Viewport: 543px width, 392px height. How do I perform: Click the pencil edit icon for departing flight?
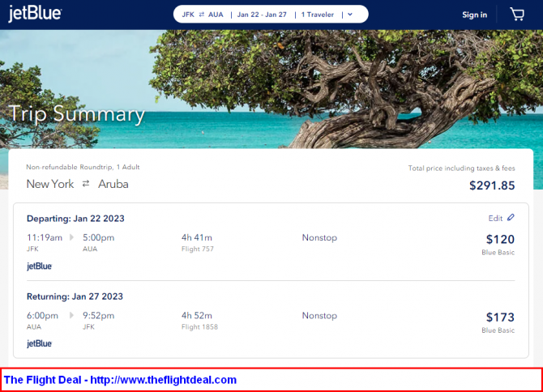[511, 218]
